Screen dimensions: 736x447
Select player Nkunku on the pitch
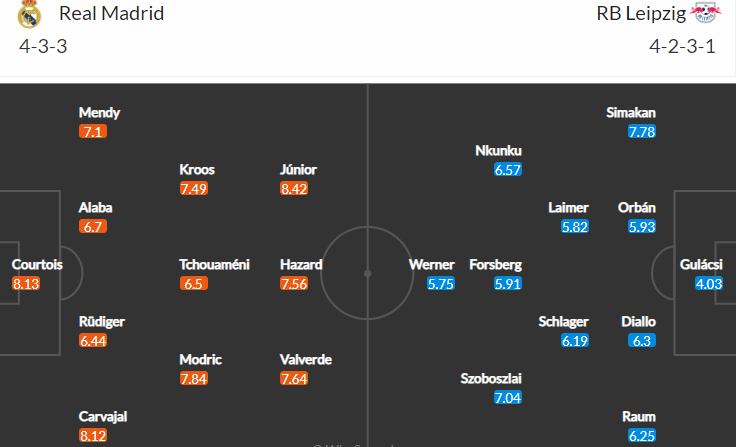[x=498, y=151]
